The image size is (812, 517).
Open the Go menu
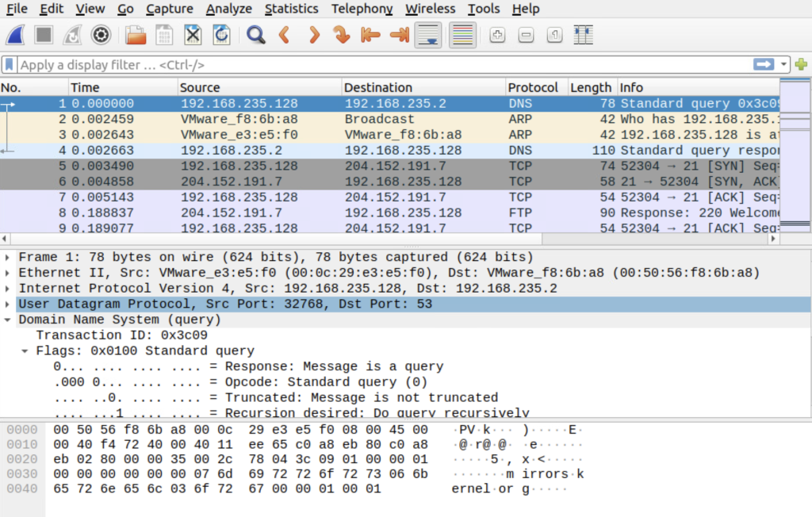coord(124,9)
